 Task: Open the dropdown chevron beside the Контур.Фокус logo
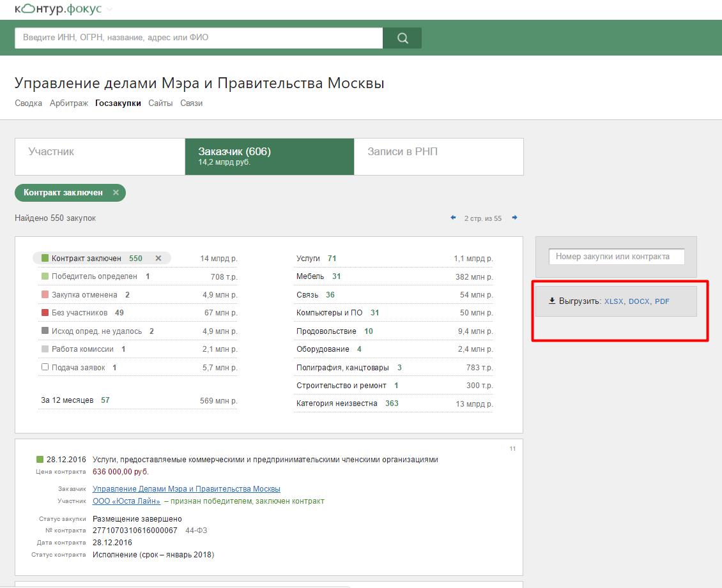[109, 10]
